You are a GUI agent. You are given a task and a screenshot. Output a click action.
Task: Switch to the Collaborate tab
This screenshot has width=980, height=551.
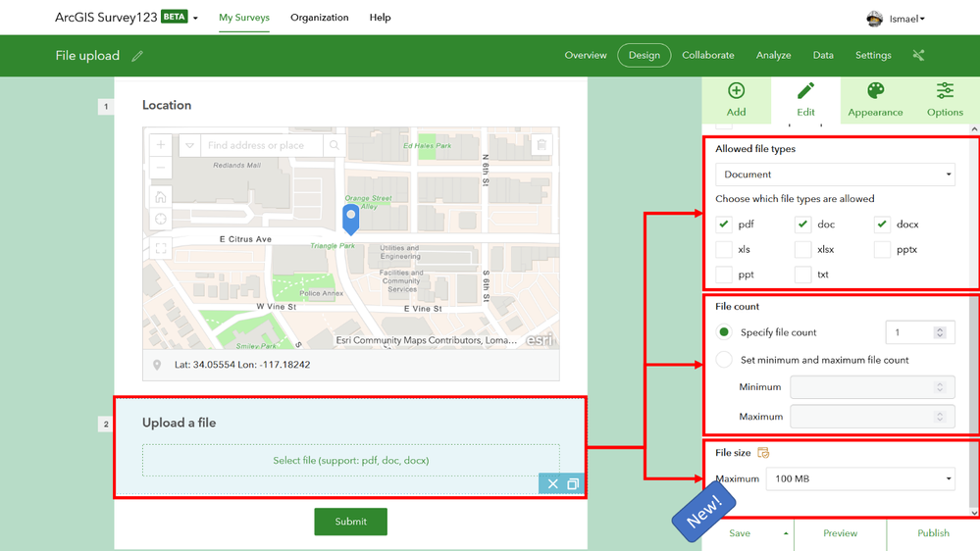pos(708,55)
